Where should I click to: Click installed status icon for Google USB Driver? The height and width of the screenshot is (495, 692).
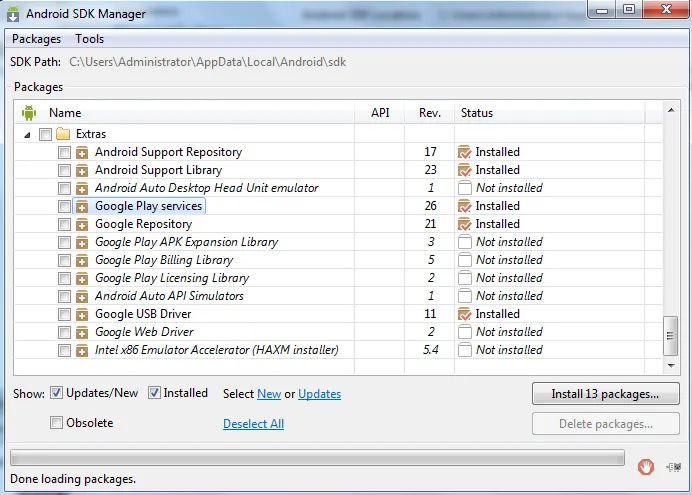click(x=465, y=314)
